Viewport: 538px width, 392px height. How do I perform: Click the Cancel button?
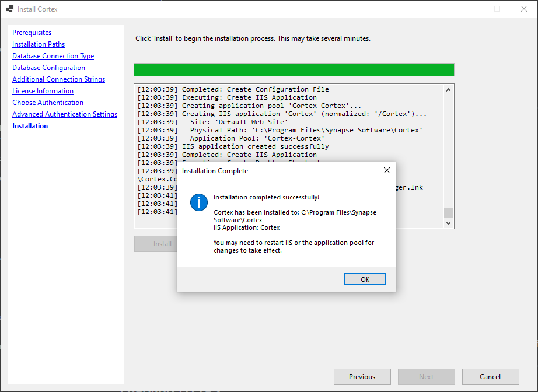click(x=490, y=377)
